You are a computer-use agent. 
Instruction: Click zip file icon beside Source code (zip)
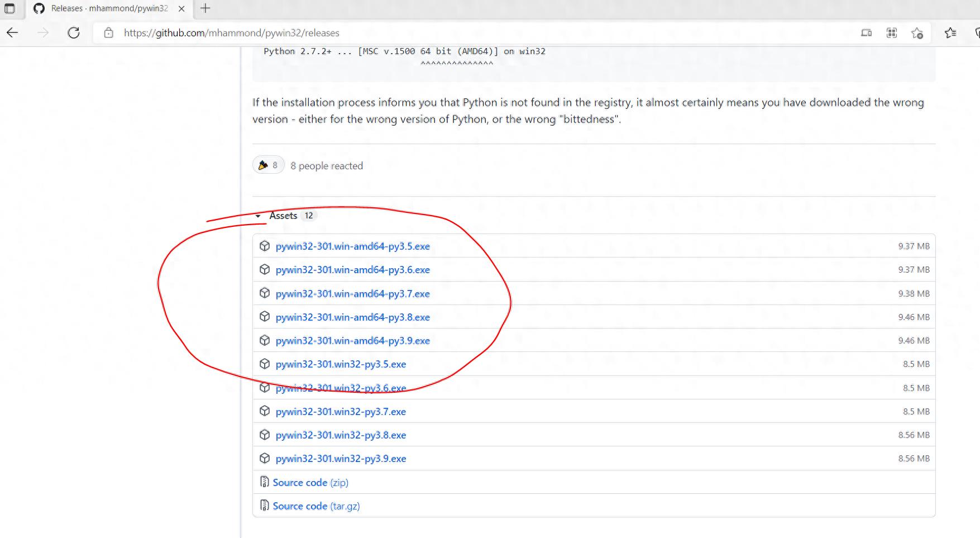pyautogui.click(x=265, y=482)
